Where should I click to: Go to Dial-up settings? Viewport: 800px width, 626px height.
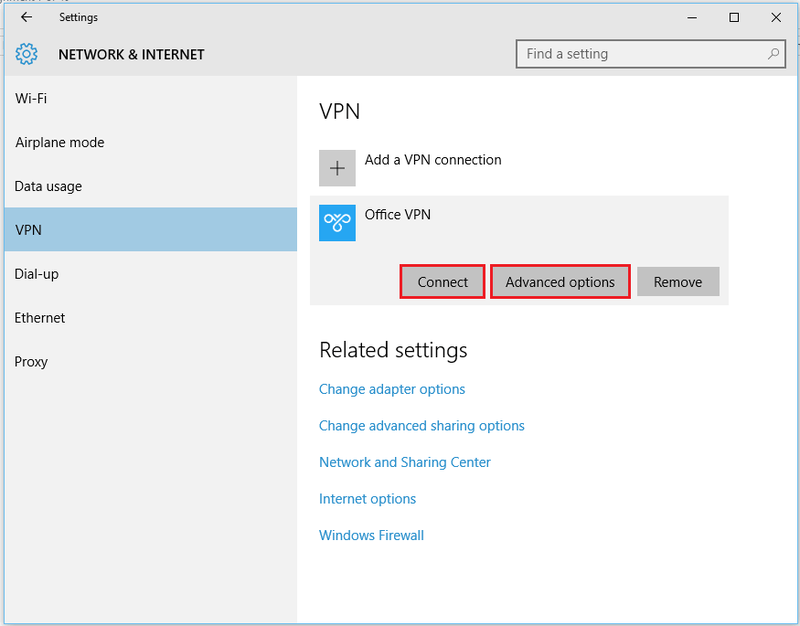coord(151,274)
